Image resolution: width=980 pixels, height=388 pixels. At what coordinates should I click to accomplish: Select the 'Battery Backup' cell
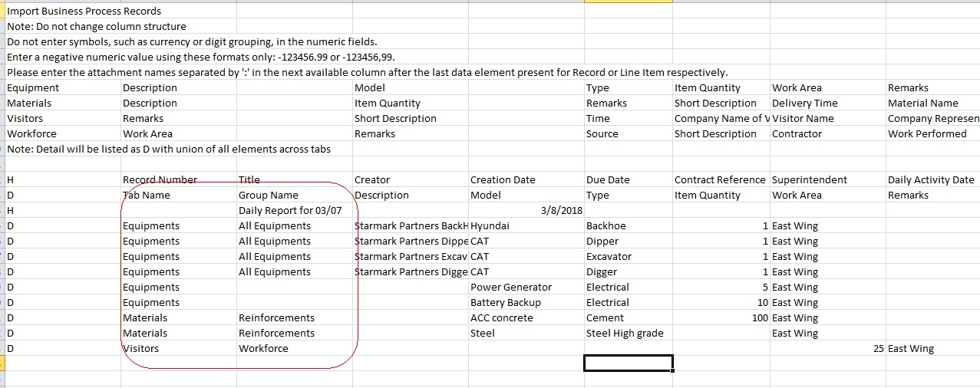point(526,302)
